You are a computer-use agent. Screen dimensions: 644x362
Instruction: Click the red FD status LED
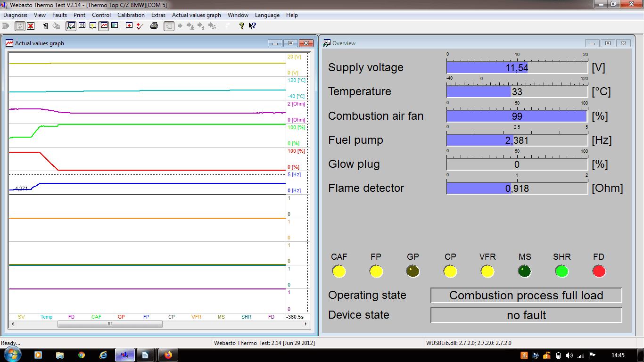point(599,271)
